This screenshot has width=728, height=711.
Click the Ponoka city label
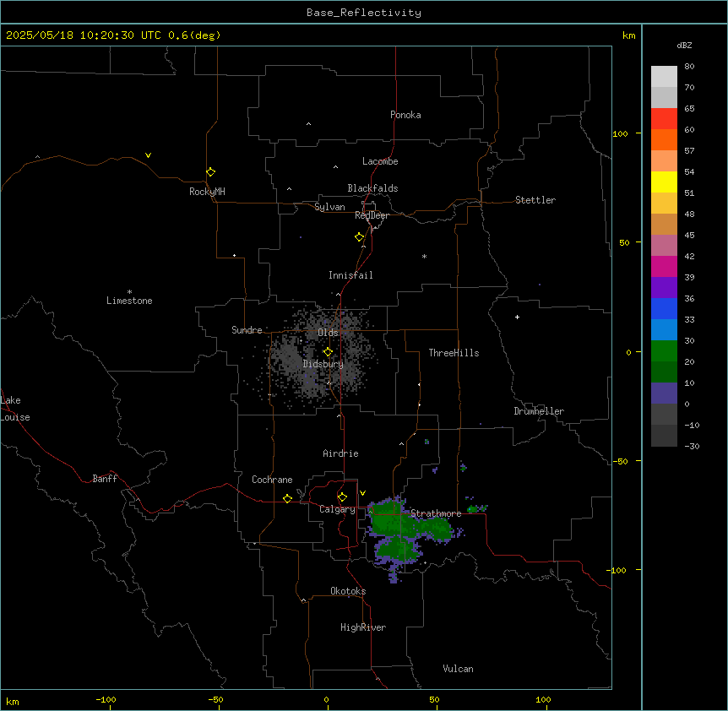[405, 115]
